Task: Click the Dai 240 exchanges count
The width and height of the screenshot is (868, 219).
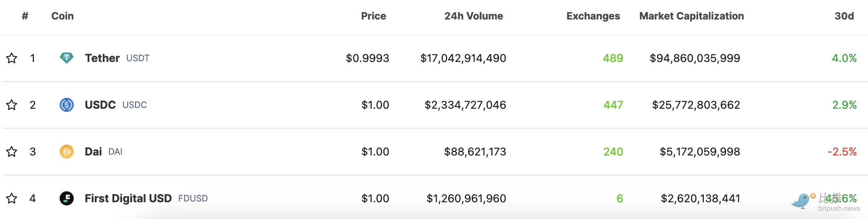Action: [613, 152]
